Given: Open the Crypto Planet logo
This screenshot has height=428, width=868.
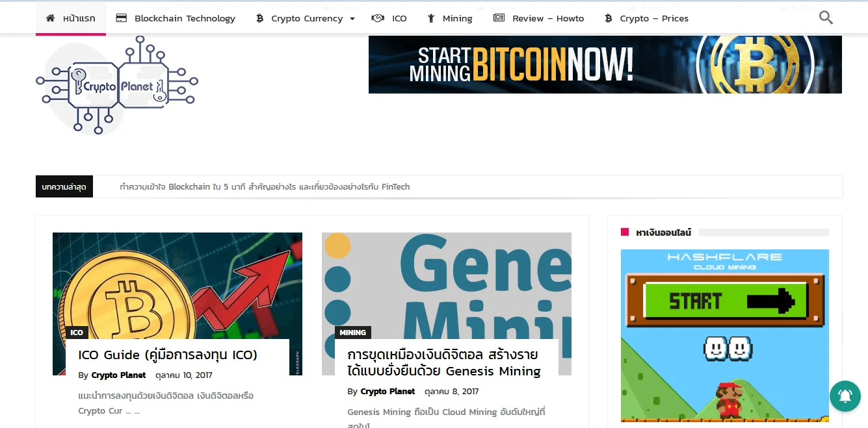Looking at the screenshot, I should [117, 85].
